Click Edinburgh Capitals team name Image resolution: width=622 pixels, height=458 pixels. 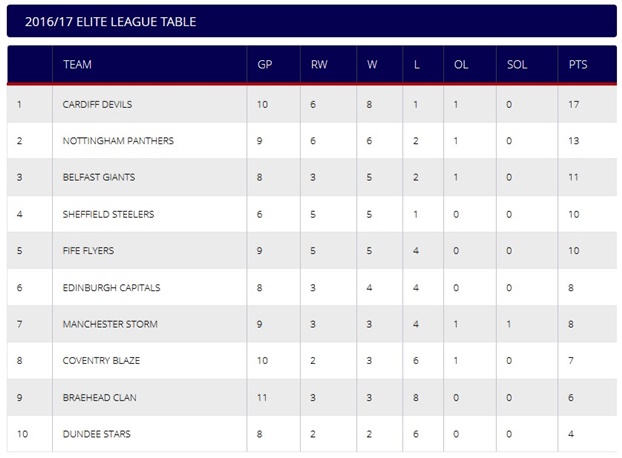[111, 287]
